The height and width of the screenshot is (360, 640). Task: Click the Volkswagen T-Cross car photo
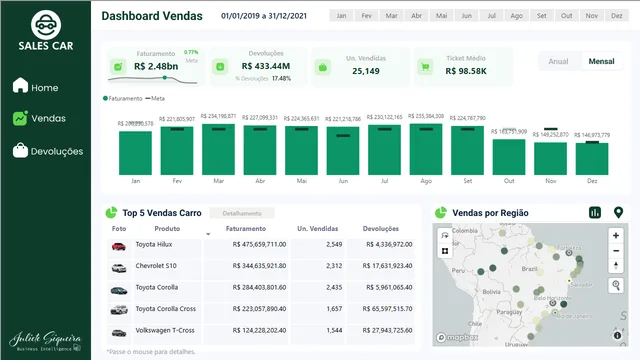tap(119, 333)
